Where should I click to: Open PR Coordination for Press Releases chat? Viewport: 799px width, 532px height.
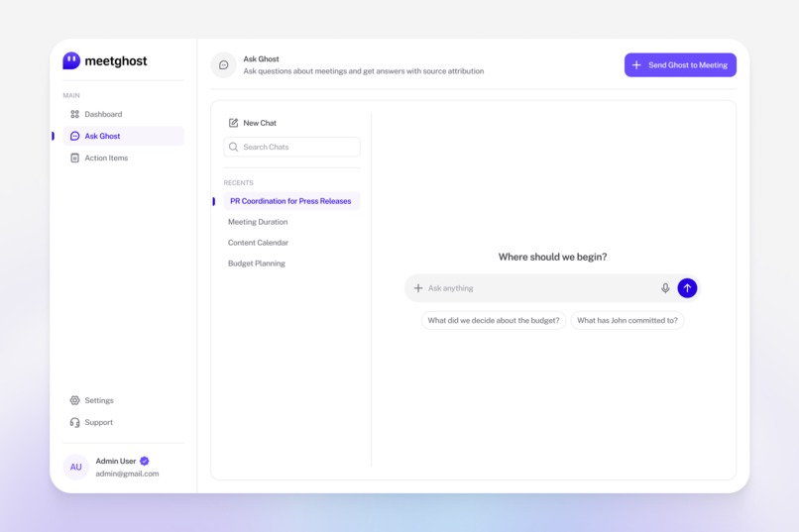click(x=291, y=201)
